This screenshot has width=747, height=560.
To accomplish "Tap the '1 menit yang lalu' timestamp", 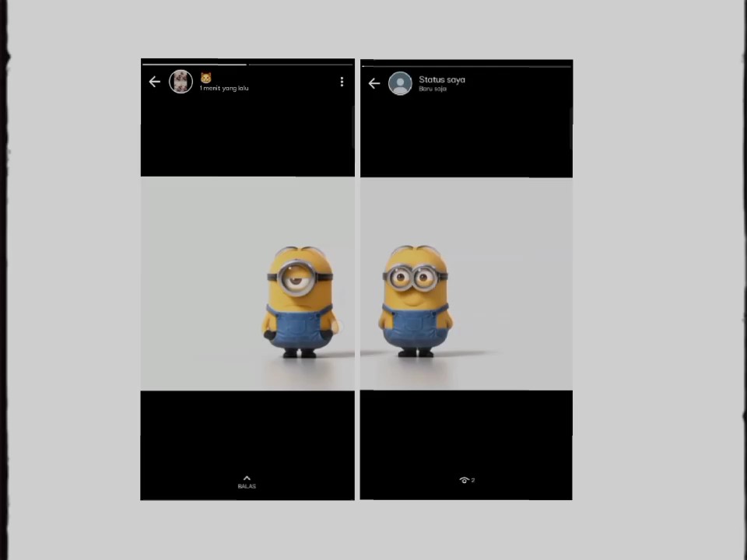I will click(x=224, y=89).
